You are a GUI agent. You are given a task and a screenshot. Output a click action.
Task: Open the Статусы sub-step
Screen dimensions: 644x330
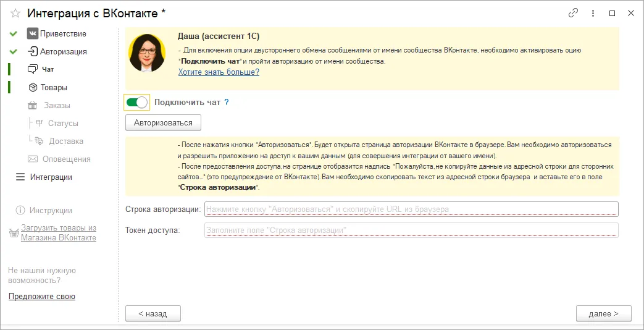[63, 124]
